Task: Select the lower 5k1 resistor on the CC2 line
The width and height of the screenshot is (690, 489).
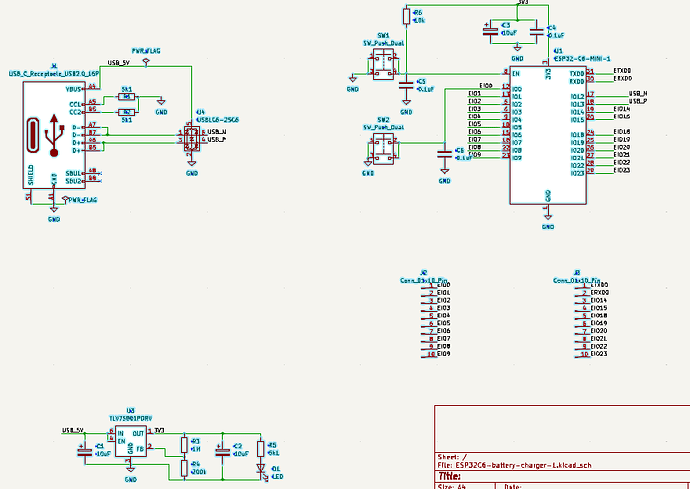Action: (x=127, y=112)
